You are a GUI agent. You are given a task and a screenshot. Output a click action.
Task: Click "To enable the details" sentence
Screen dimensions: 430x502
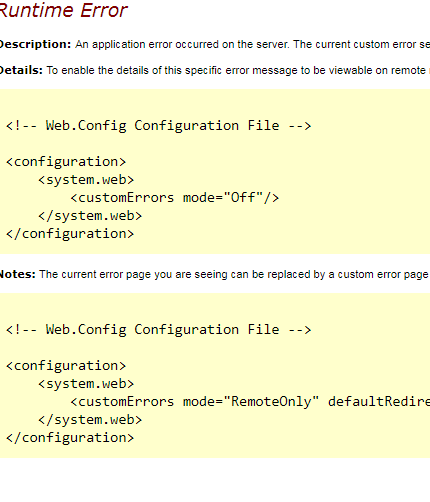pyautogui.click(x=238, y=70)
